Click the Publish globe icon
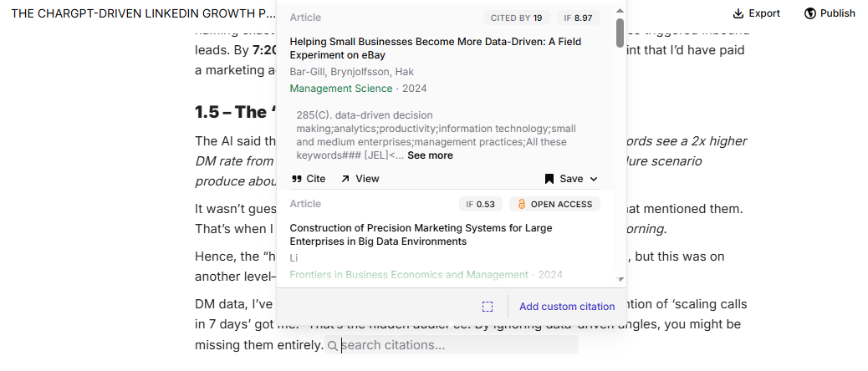 (x=809, y=13)
